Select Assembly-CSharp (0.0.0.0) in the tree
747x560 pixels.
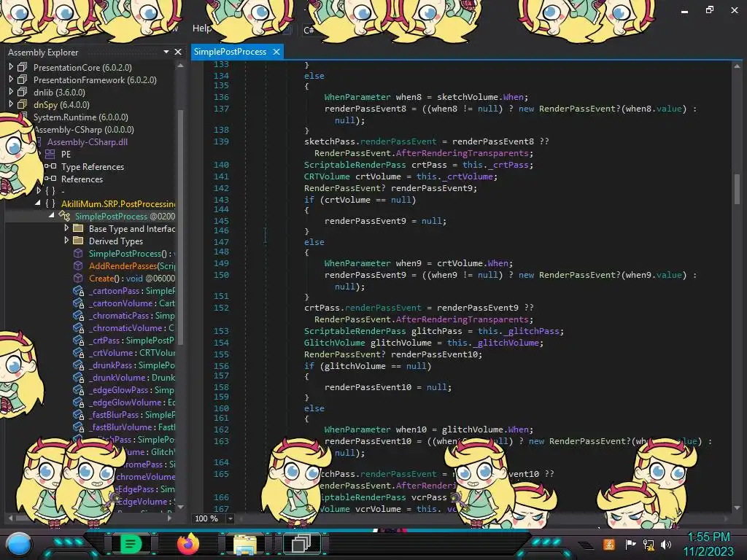pyautogui.click(x=84, y=130)
